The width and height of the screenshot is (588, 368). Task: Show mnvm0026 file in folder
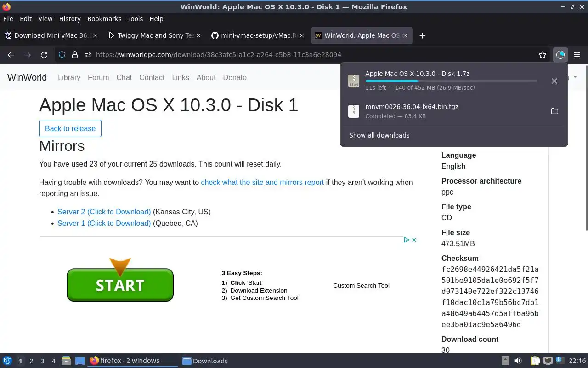point(554,111)
